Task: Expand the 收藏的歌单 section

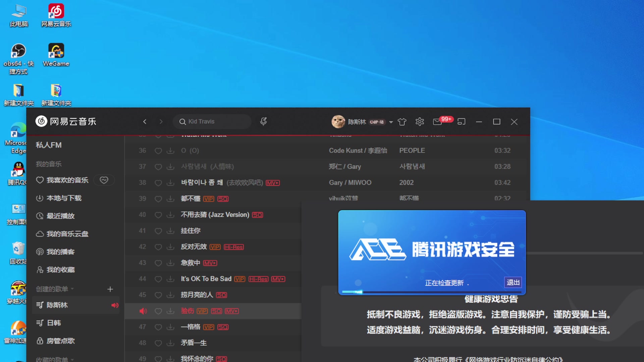Action: point(55,359)
